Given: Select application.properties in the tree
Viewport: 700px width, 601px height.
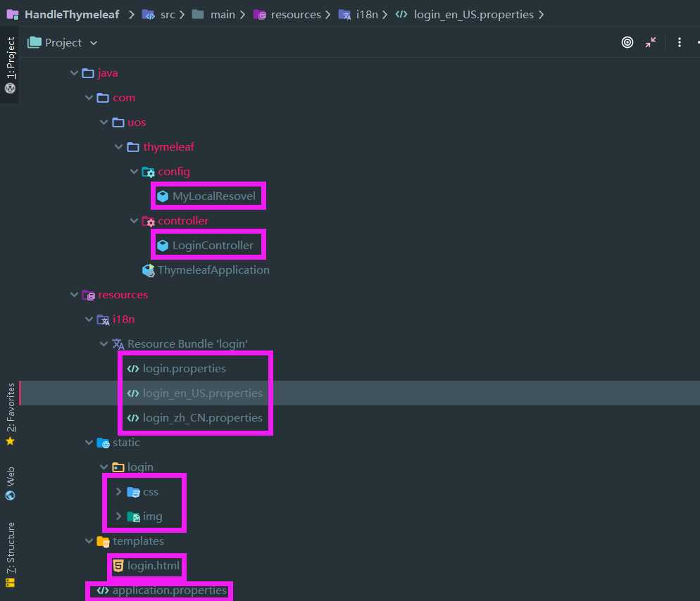Looking at the screenshot, I should point(170,590).
